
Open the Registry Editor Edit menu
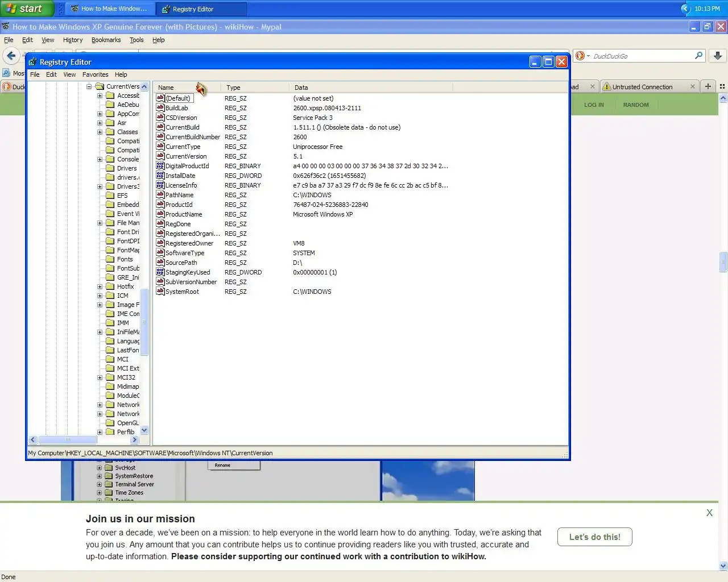51,74
